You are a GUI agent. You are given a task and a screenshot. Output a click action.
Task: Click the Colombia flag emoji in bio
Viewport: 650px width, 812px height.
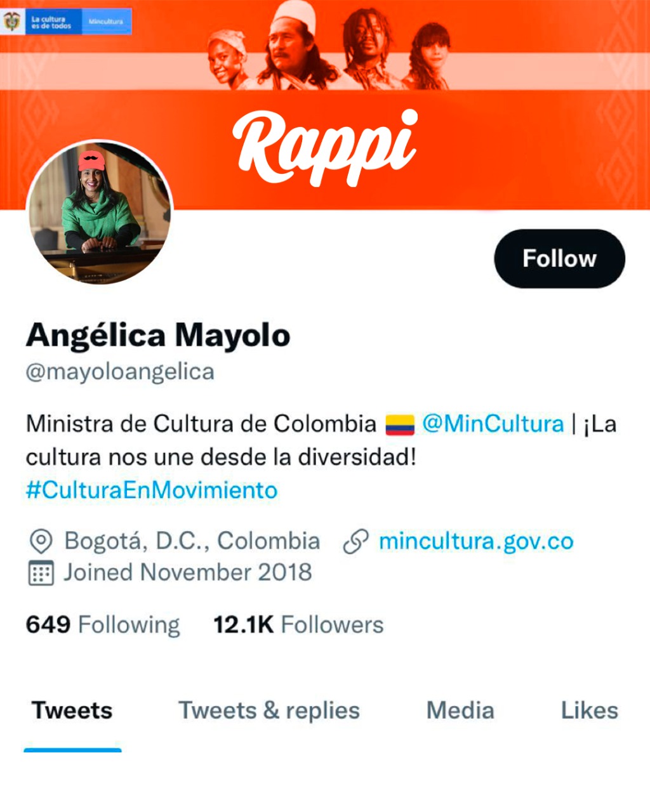point(400,424)
